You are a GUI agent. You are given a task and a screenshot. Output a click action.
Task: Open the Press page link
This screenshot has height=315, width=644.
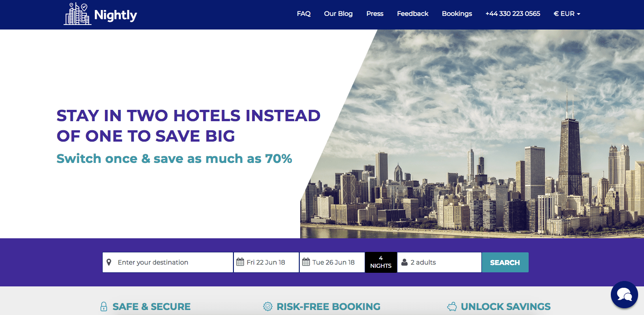pos(375,14)
